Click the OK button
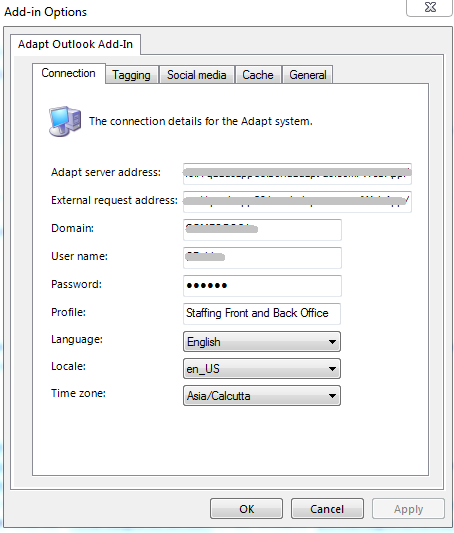454x533 pixels. click(246, 509)
